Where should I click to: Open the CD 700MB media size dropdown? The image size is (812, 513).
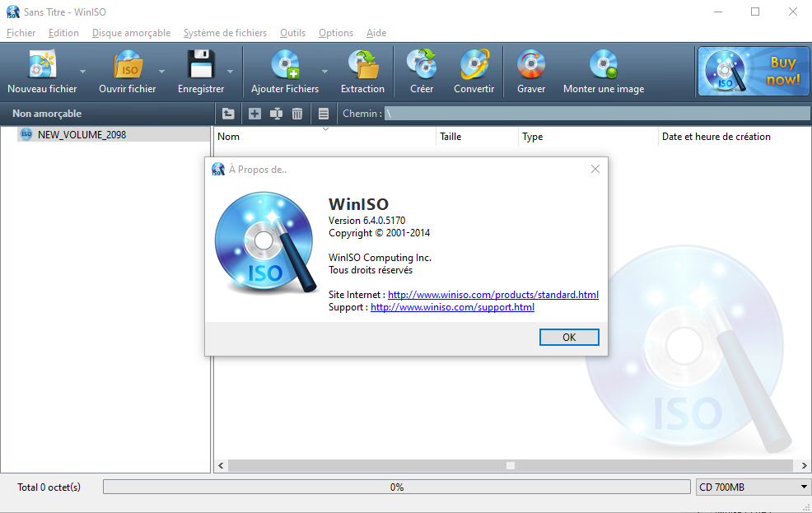(753, 487)
